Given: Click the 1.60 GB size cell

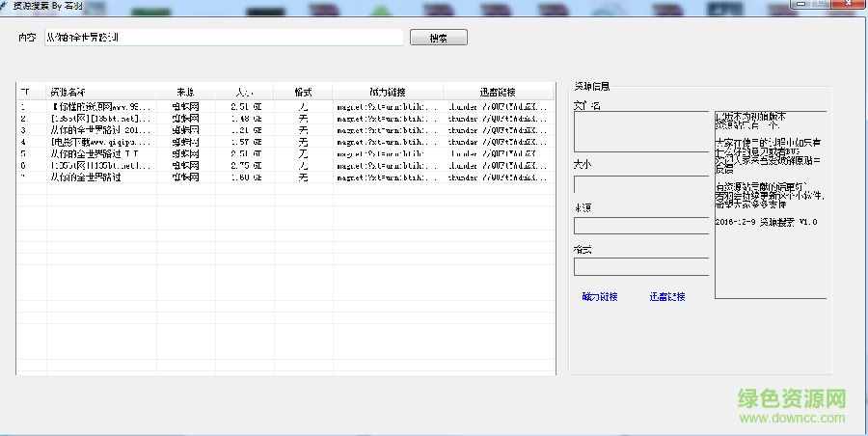Looking at the screenshot, I should 244,177.
